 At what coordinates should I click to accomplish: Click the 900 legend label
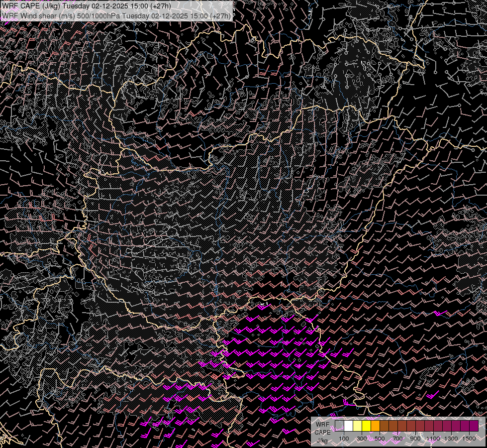pyautogui.click(x=415, y=439)
